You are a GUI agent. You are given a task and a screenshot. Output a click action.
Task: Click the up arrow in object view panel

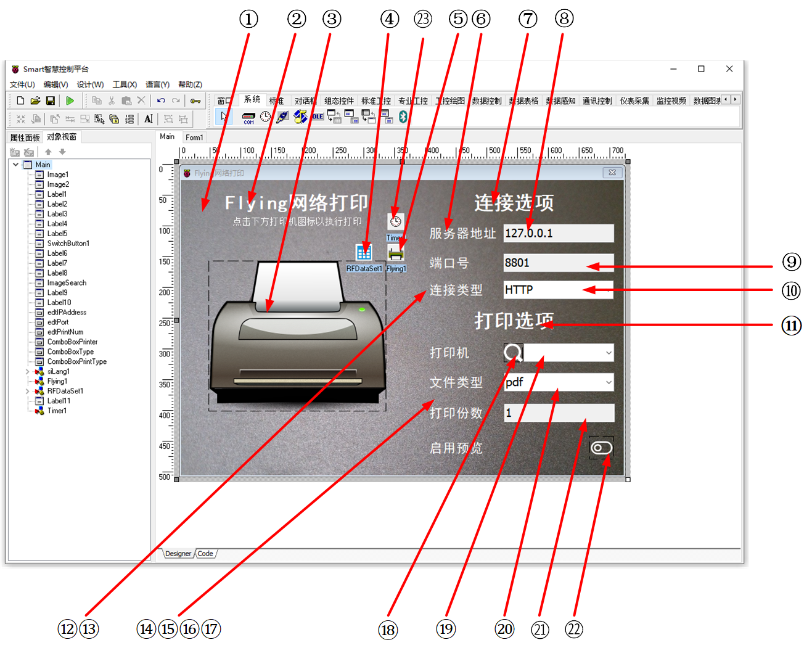(x=48, y=152)
